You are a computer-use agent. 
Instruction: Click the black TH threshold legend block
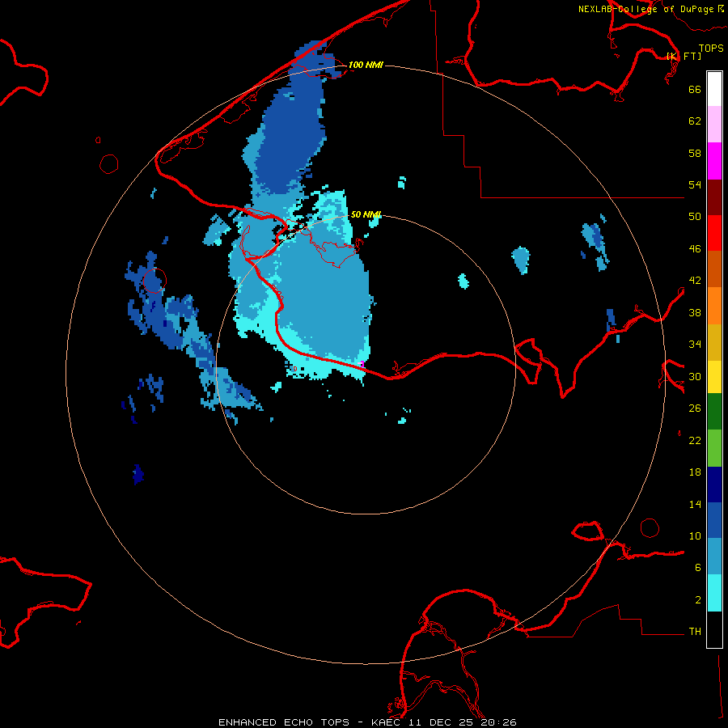click(x=714, y=629)
